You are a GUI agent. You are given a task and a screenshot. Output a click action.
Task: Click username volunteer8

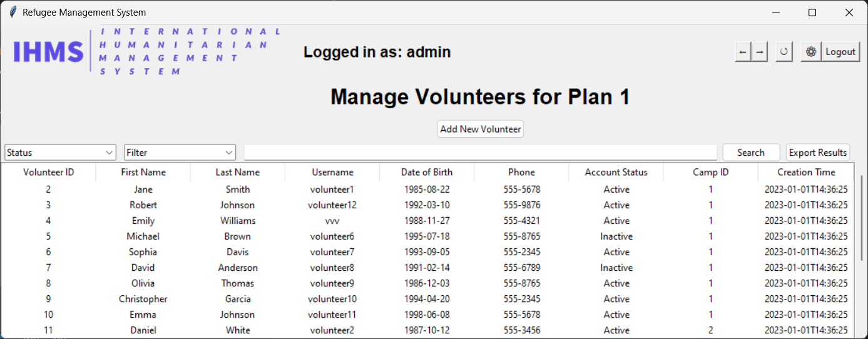point(332,268)
